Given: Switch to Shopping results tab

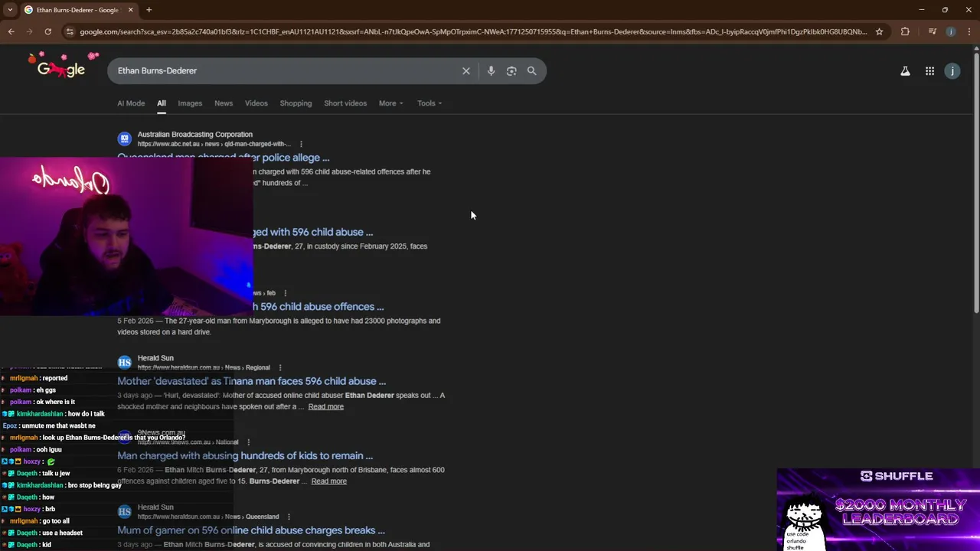Looking at the screenshot, I should tap(296, 103).
